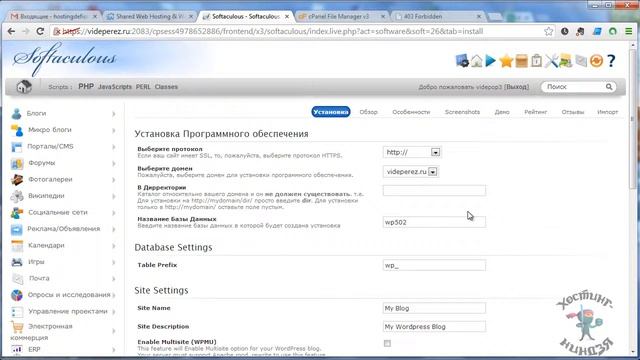640x360 pixels.
Task: Open the task list clipboard icon
Action: [536, 61]
